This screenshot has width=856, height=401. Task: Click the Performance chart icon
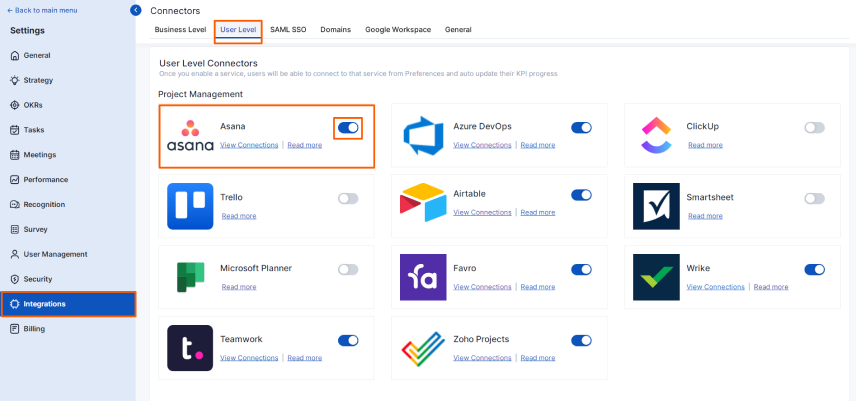point(15,179)
